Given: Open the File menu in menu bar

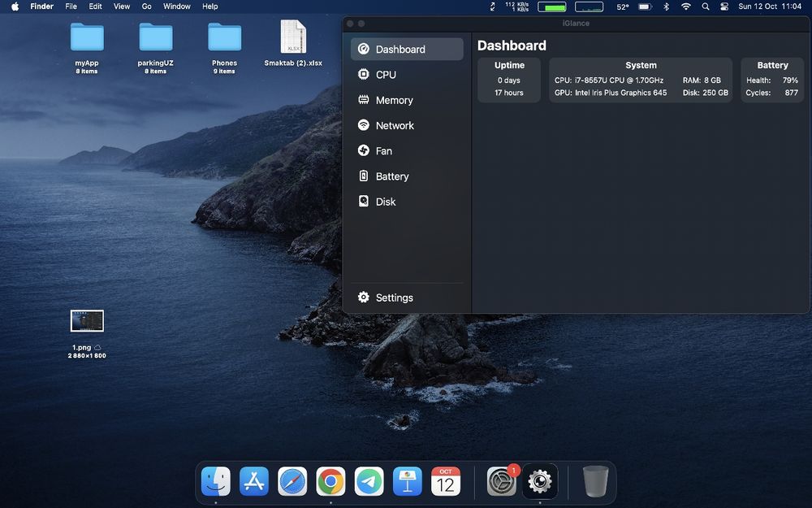Looking at the screenshot, I should 71,7.
